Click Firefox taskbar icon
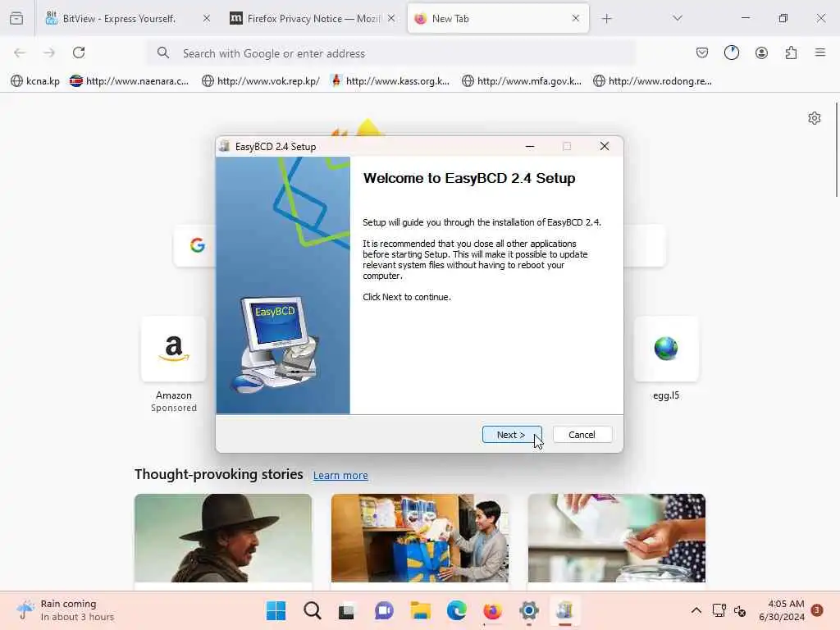Screen dimensions: 840x630 pyautogui.click(x=492, y=610)
